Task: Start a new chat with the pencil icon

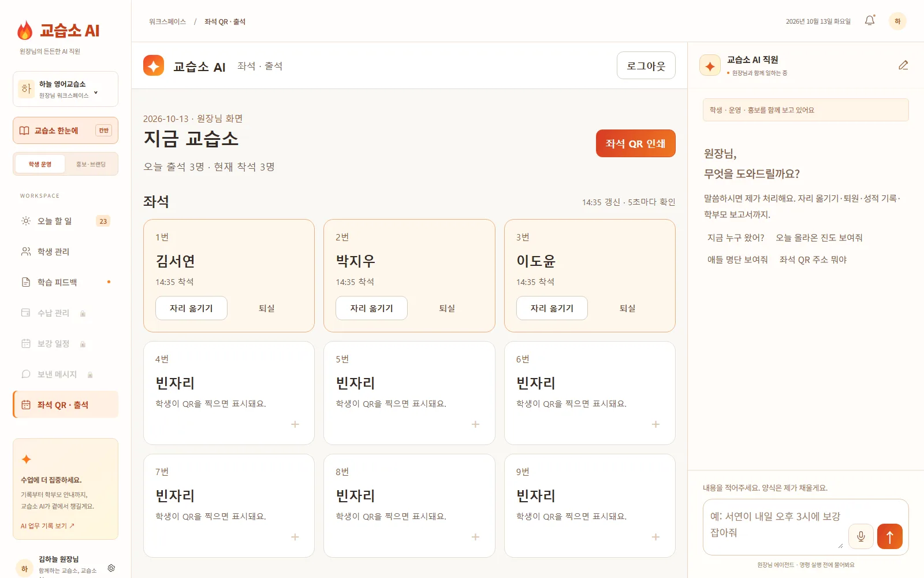Action: click(903, 65)
